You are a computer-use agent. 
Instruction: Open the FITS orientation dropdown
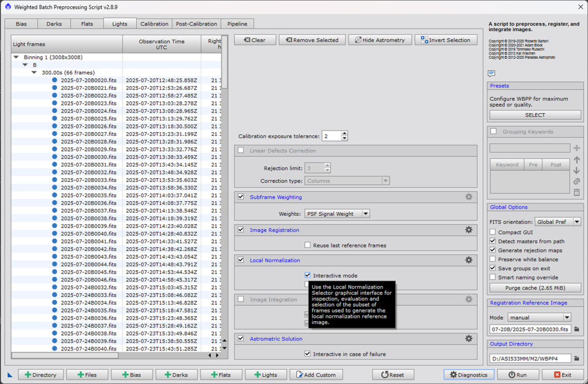coord(577,222)
